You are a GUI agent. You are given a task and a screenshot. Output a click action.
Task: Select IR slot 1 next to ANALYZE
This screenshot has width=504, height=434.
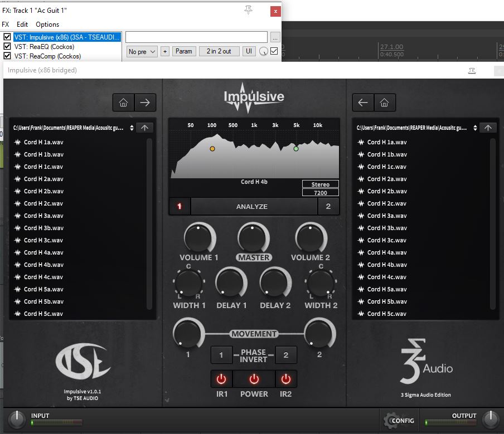(x=180, y=206)
